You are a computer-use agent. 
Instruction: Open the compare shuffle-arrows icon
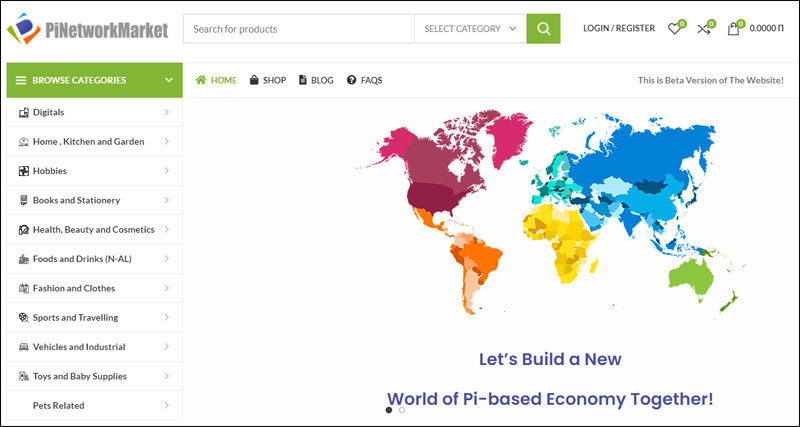click(x=704, y=29)
